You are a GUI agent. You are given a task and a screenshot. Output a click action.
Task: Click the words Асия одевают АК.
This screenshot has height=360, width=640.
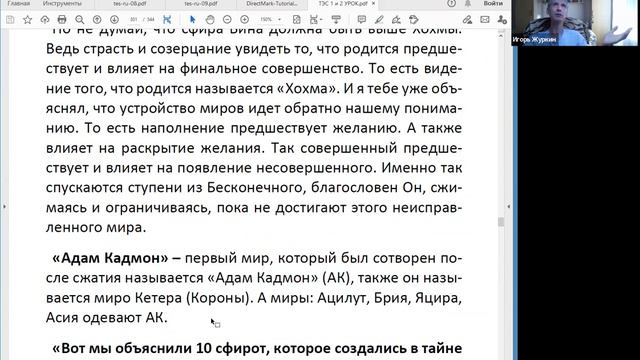click(x=107, y=318)
